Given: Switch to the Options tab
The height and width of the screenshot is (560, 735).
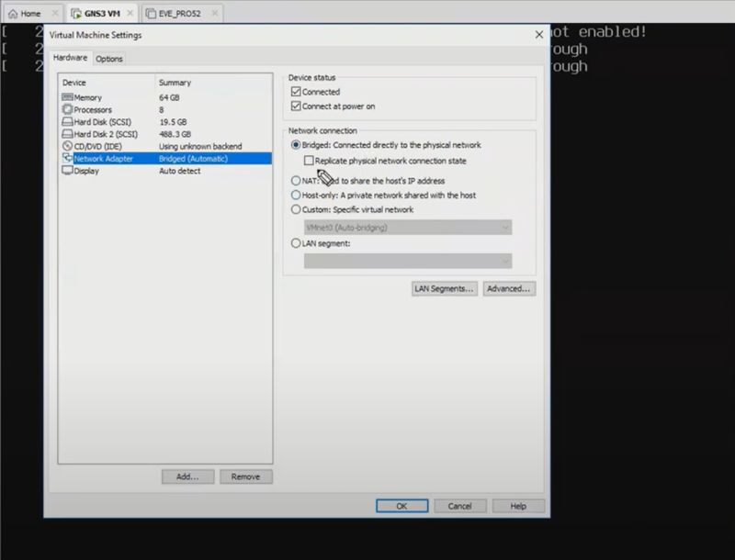Looking at the screenshot, I should point(109,58).
